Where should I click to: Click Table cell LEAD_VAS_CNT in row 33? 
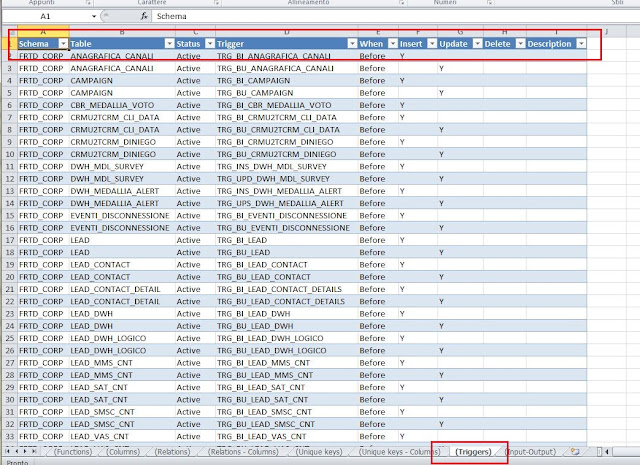tap(122, 436)
